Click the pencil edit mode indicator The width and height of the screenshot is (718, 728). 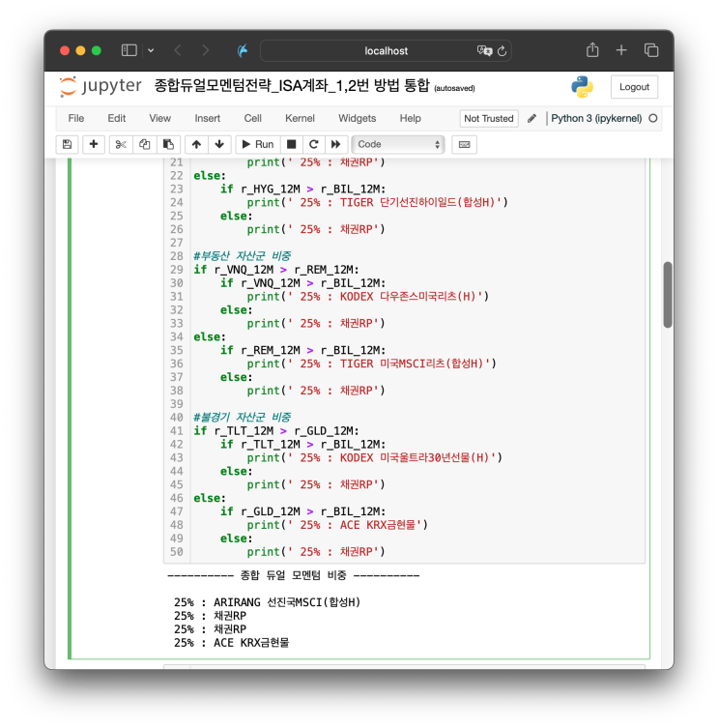531,118
